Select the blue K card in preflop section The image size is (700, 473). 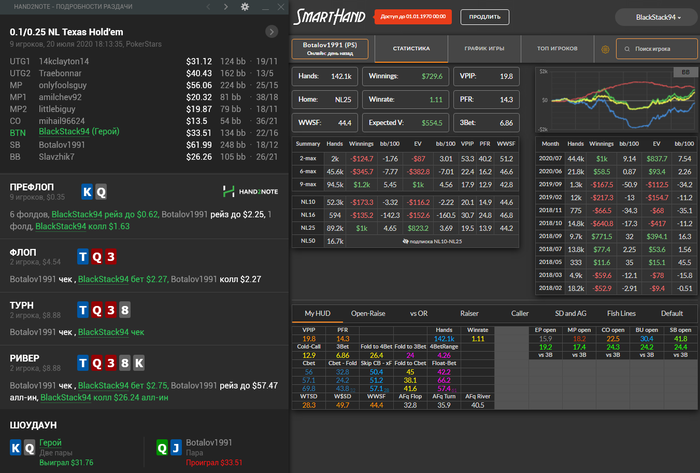click(87, 192)
